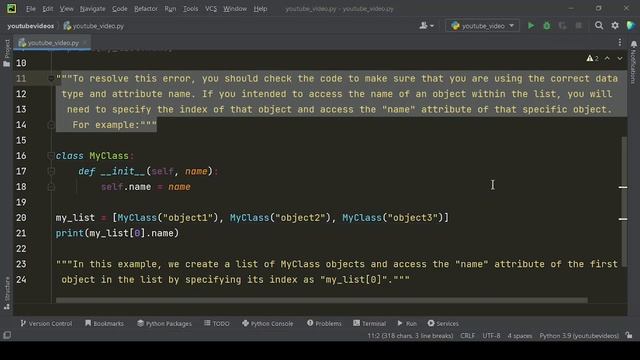Open the Python Packages tool window
Image resolution: width=640 pixels, height=360 pixels.
[x=164, y=323]
